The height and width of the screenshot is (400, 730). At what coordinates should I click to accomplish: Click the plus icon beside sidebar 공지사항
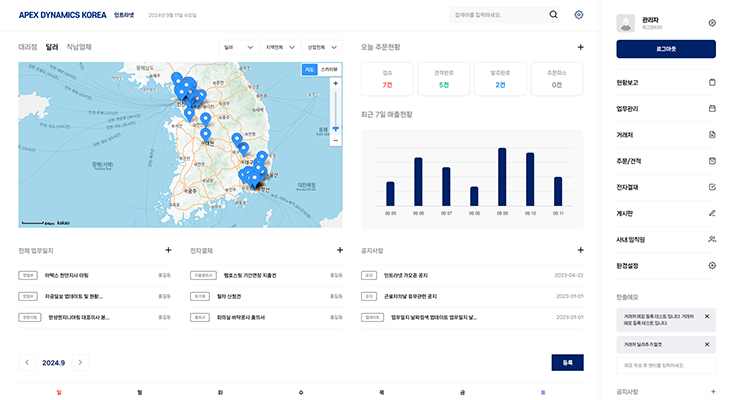coord(713,392)
